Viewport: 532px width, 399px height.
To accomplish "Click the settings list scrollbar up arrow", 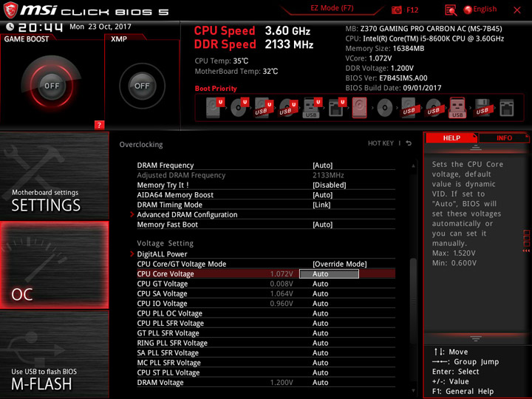I will tap(413, 166).
